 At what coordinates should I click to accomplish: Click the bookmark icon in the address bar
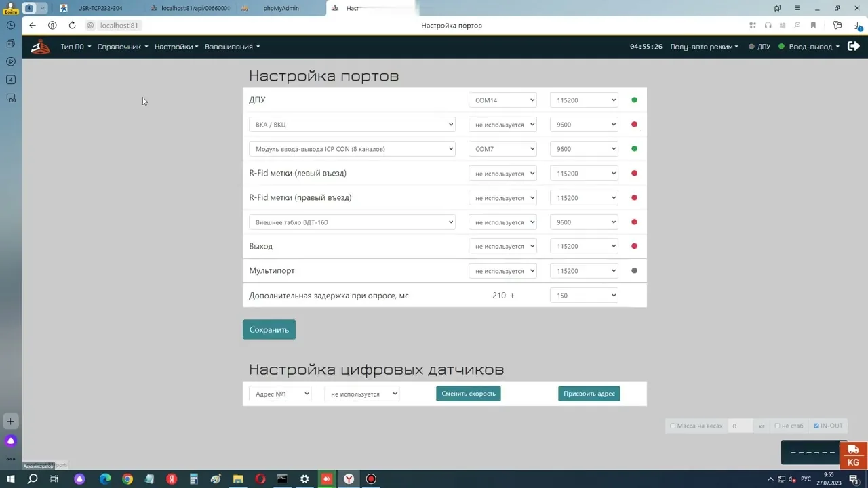click(x=813, y=26)
